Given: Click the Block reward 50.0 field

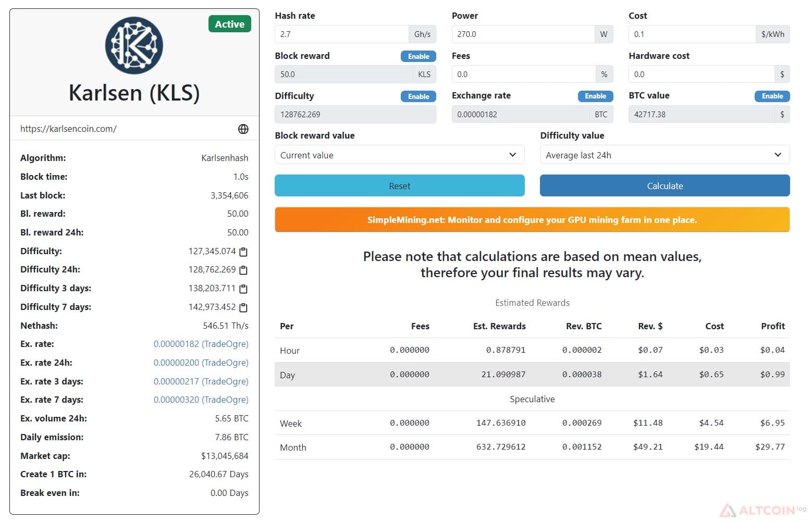Looking at the screenshot, I should (343, 74).
